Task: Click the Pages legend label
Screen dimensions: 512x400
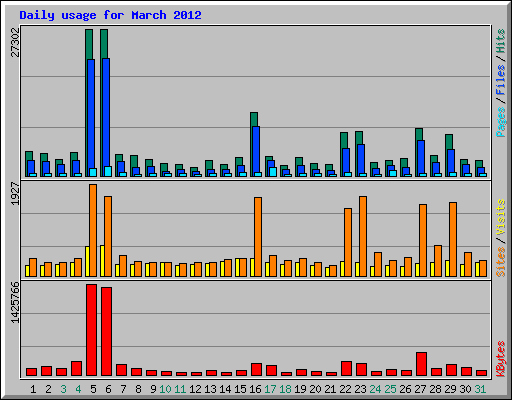Action: pyautogui.click(x=501, y=122)
